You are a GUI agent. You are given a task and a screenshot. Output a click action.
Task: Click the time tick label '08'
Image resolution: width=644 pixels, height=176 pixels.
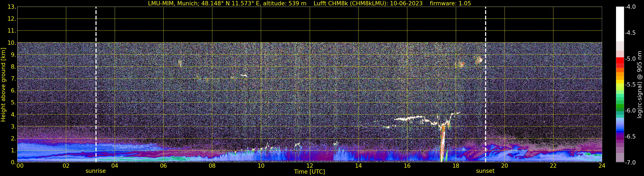212,166
